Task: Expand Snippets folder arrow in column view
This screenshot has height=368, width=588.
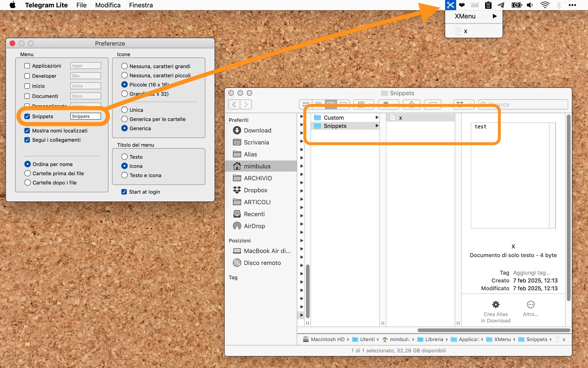Action: 377,126
